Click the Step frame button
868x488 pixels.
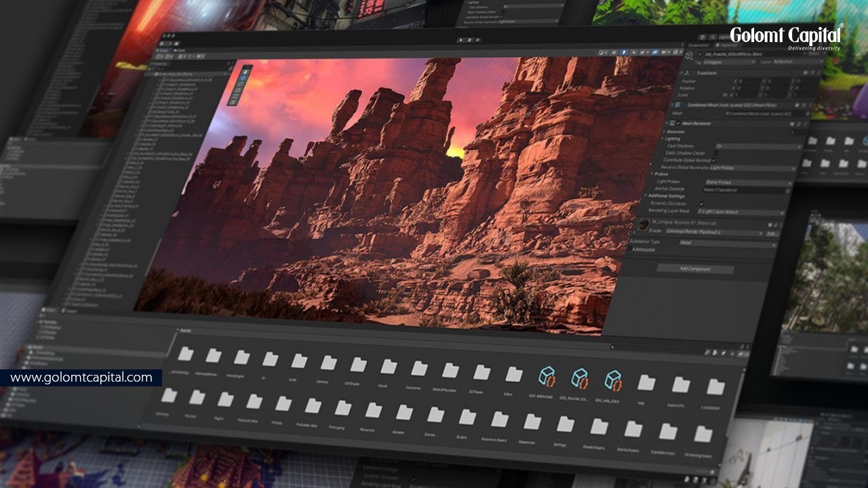(x=479, y=40)
